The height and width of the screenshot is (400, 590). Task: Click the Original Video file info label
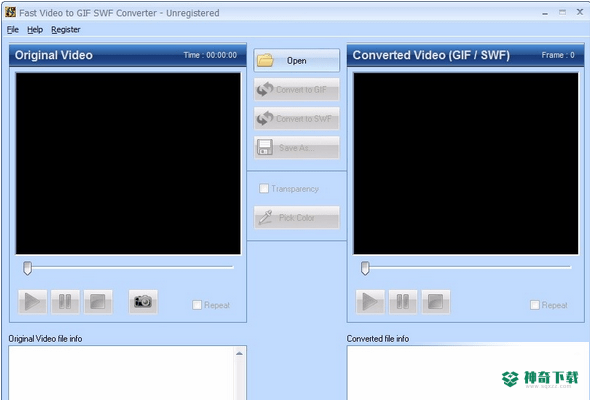[45, 339]
